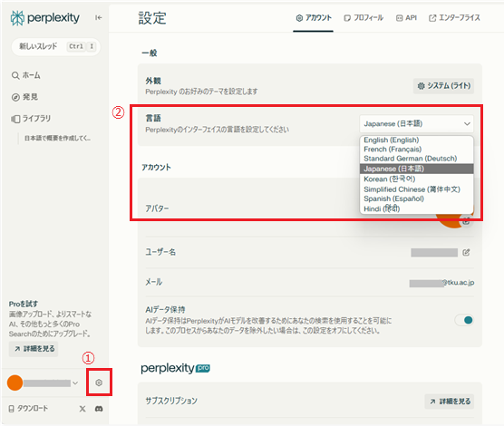Click 新しいスレッド button
Screen dimensions: 504x426
56,46
